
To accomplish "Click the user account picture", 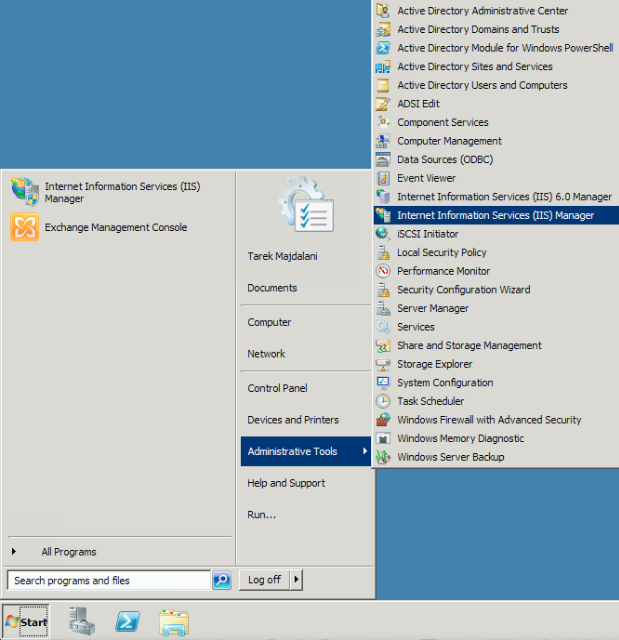I will (306, 204).
